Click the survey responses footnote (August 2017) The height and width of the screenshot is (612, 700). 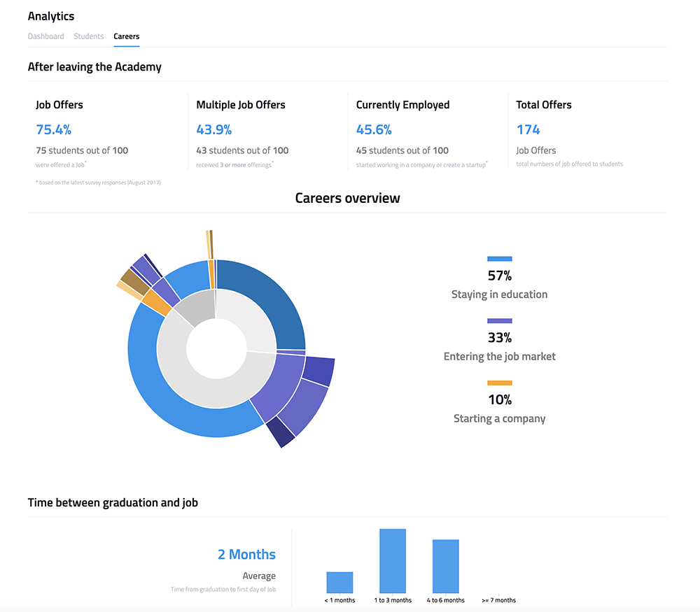pos(98,183)
